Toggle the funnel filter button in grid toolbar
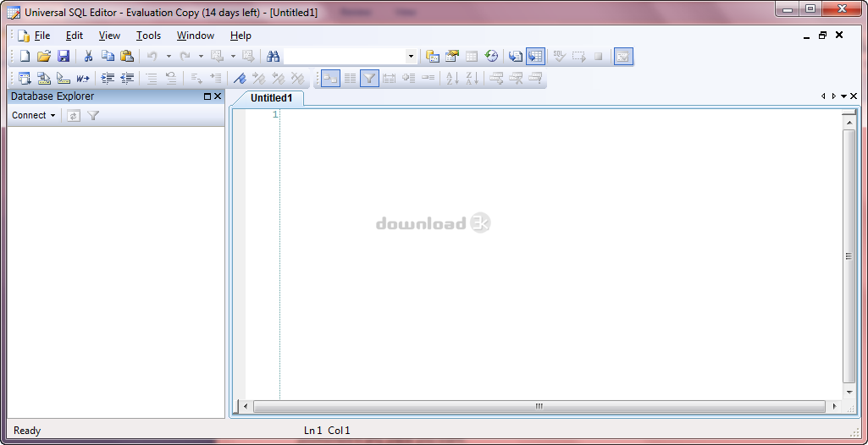868x445 pixels. [x=369, y=79]
